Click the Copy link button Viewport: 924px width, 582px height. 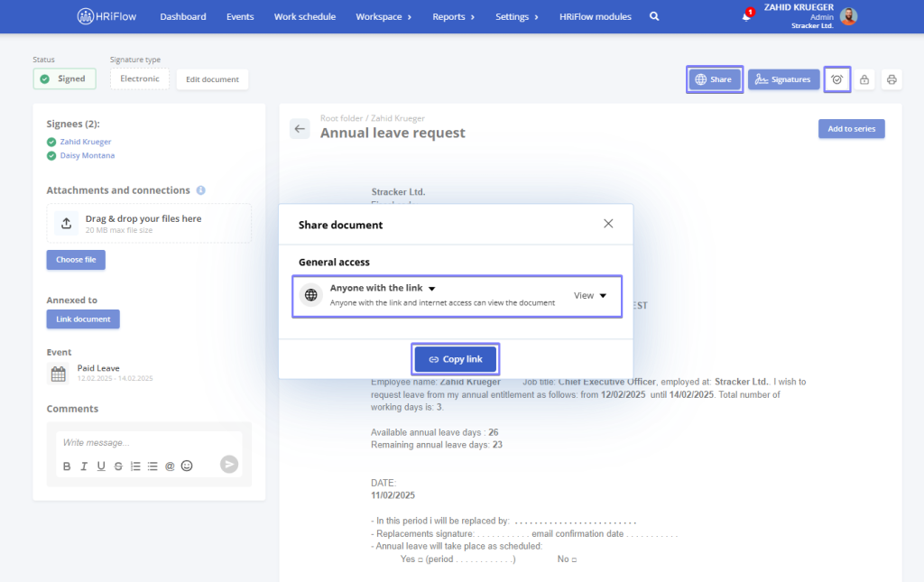coord(456,359)
